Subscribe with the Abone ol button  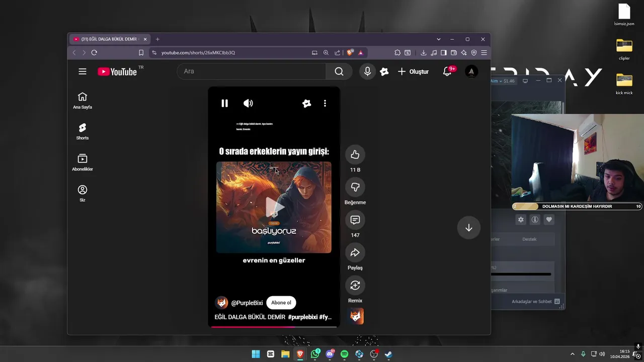(281, 303)
